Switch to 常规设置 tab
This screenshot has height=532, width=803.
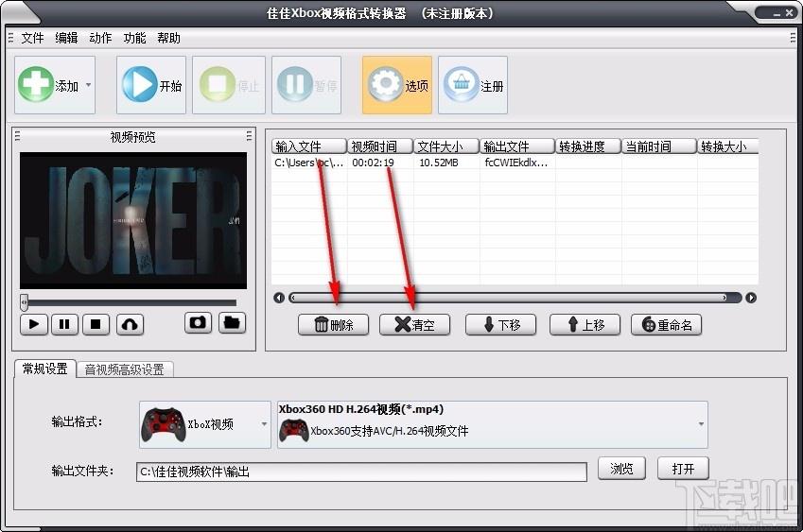[x=45, y=369]
